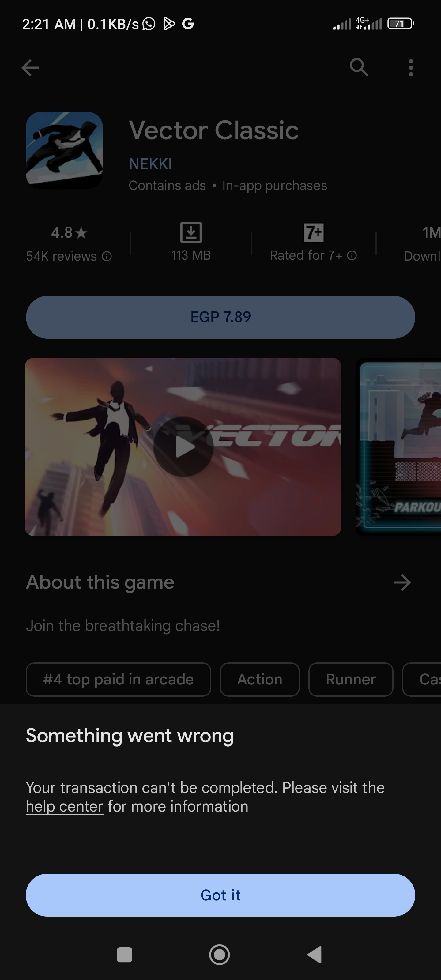Viewport: 441px width, 980px height.
Task: Open the three-dot overflow menu
Action: tap(411, 68)
